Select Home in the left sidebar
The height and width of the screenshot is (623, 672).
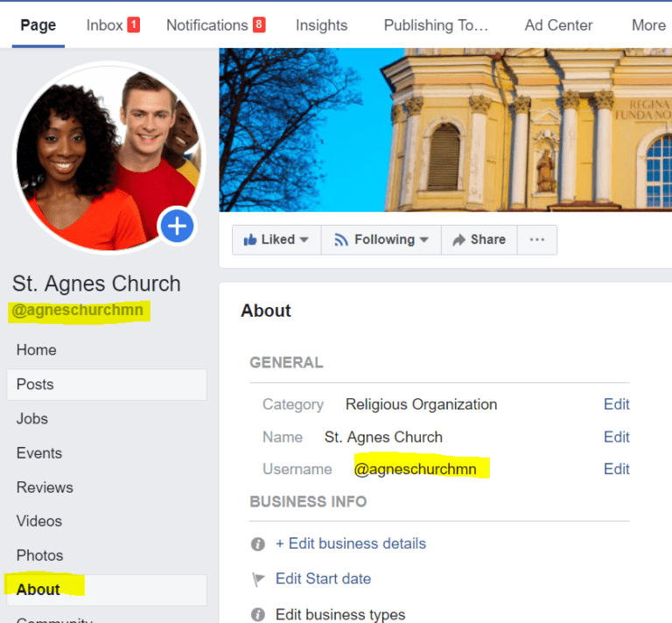pos(37,350)
